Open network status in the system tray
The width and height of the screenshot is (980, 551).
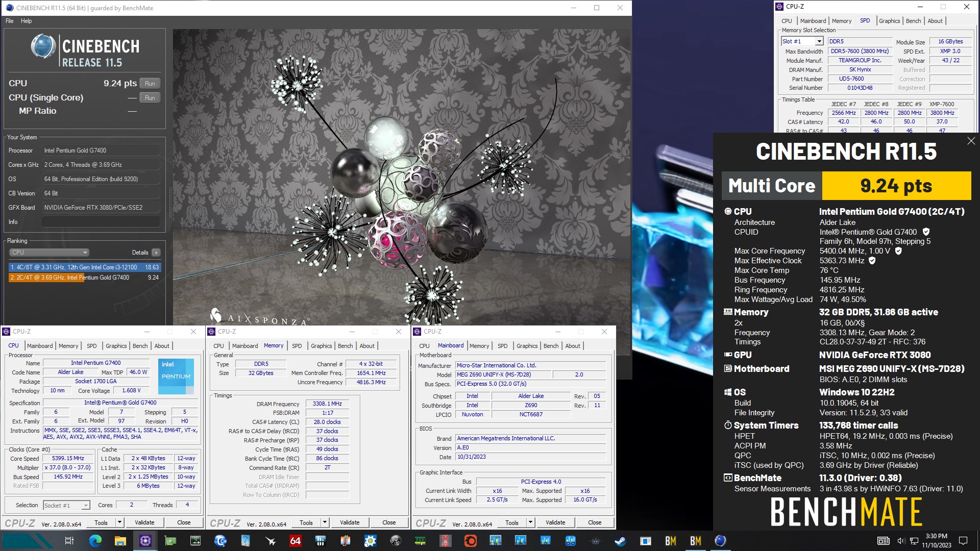[914, 541]
